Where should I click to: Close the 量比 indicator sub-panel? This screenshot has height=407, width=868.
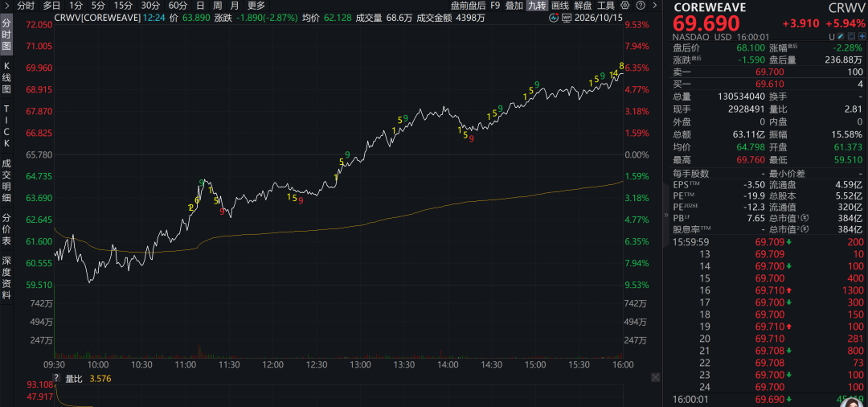(x=656, y=378)
